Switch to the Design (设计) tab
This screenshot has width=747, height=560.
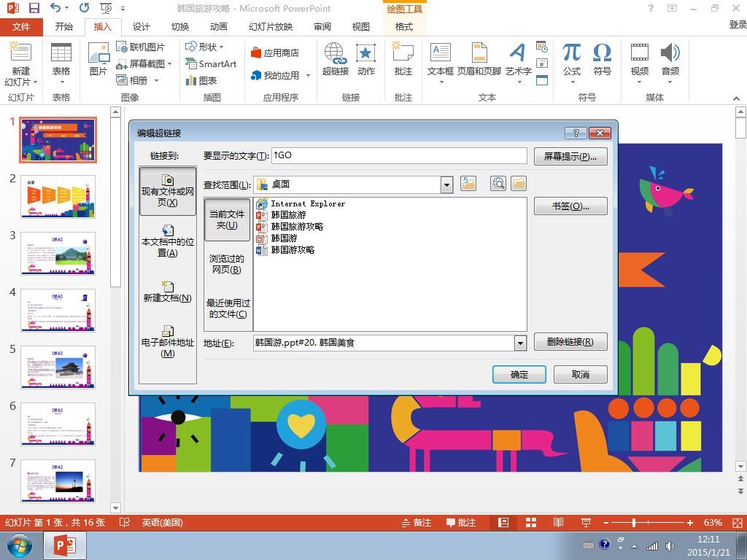point(141,27)
